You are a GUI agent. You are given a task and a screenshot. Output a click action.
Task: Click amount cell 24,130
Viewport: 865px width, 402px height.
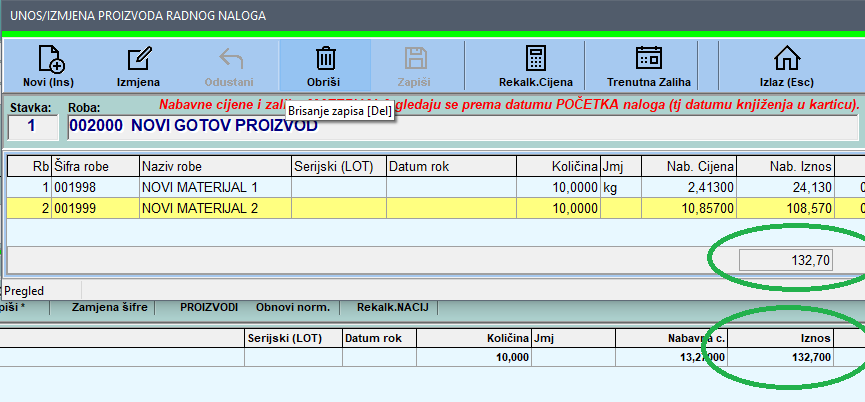(x=786, y=187)
